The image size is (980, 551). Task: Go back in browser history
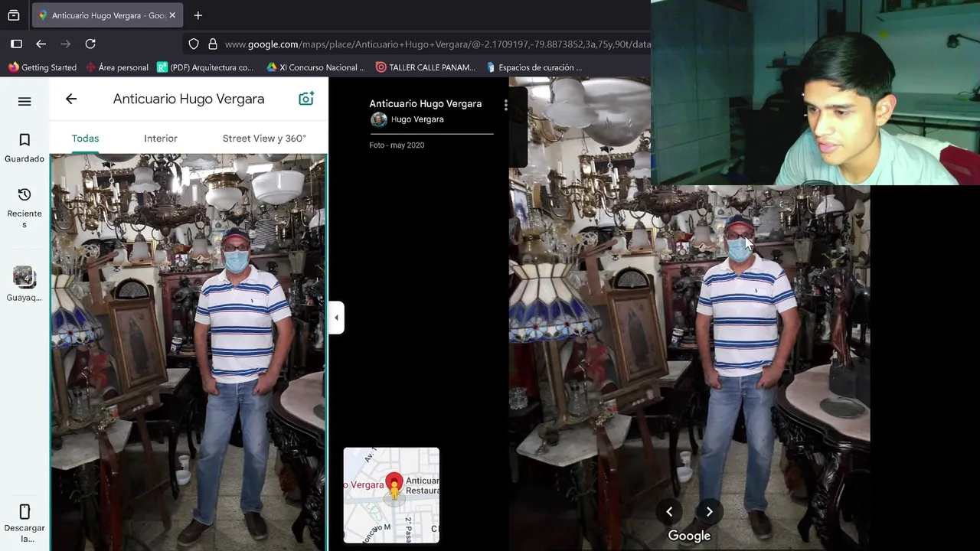41,44
